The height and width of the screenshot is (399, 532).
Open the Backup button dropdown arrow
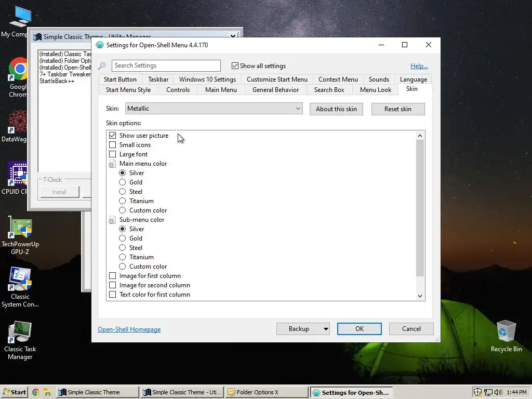(x=325, y=329)
